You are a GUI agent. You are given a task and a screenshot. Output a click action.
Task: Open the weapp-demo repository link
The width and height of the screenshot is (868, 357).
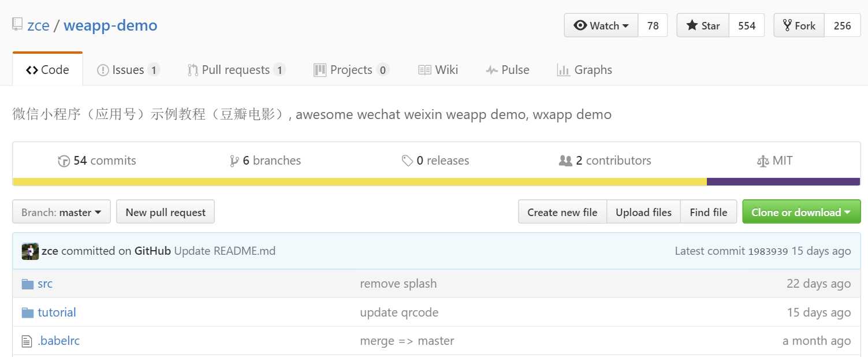[110, 26]
